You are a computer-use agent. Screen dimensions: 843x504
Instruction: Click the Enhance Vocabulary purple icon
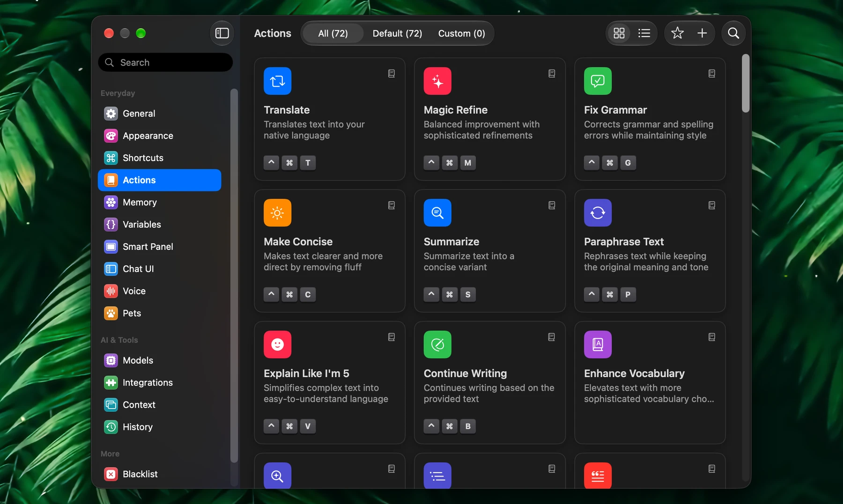click(598, 344)
